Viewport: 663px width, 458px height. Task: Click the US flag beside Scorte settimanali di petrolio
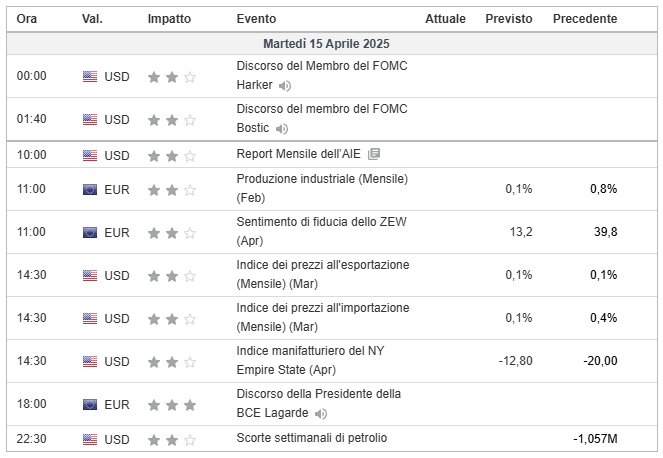(90, 439)
